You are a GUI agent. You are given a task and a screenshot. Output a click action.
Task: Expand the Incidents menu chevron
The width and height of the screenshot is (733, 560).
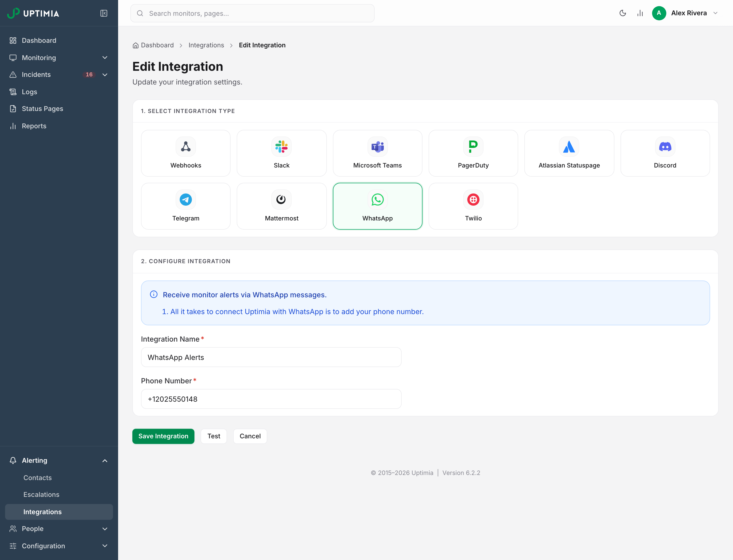tap(105, 75)
